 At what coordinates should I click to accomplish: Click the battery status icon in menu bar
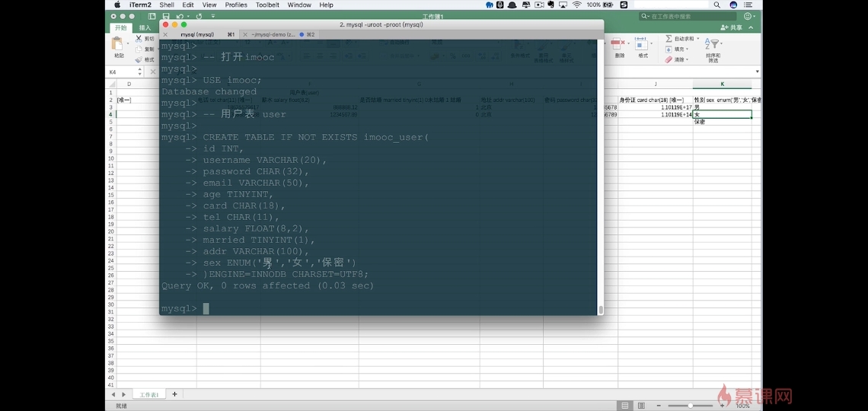608,5
